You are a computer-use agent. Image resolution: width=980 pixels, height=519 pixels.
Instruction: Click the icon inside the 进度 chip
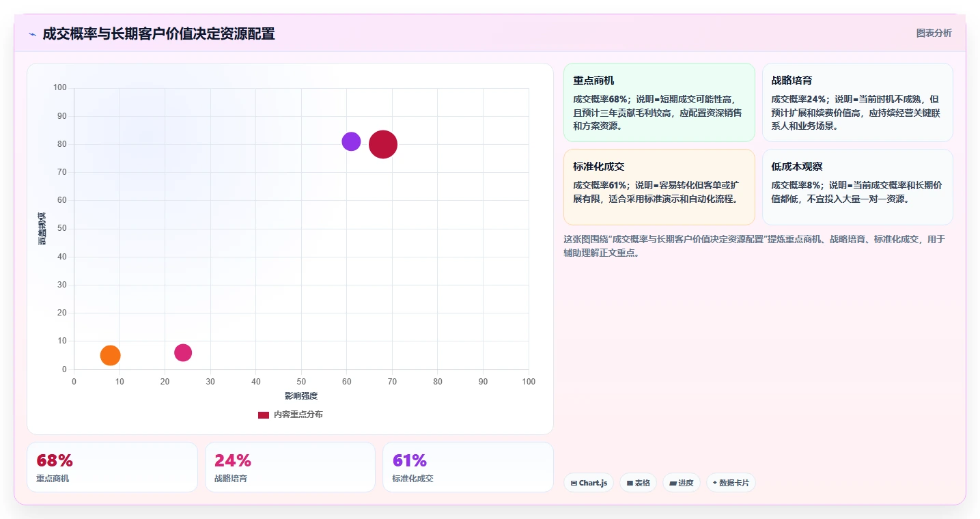click(673, 483)
